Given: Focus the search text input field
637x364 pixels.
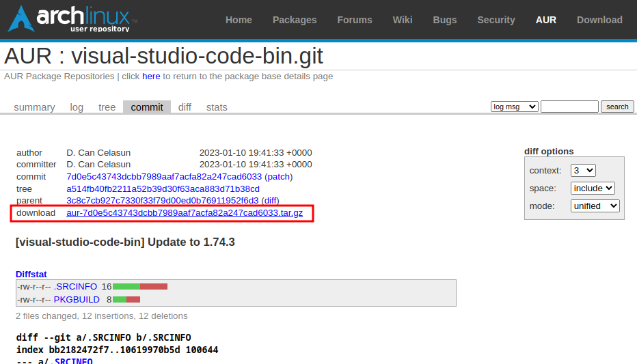Looking at the screenshot, I should [569, 107].
